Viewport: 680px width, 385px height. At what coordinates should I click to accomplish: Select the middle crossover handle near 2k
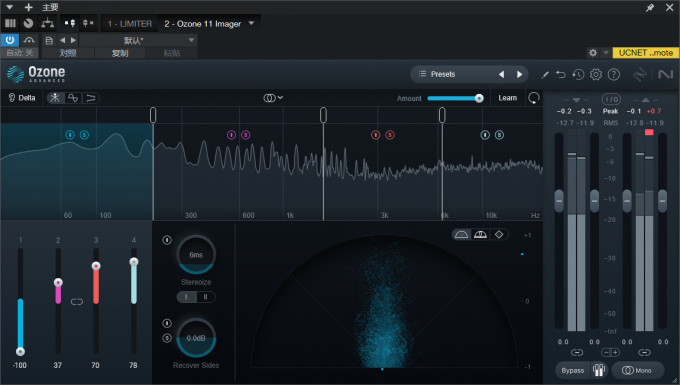pyautogui.click(x=323, y=115)
